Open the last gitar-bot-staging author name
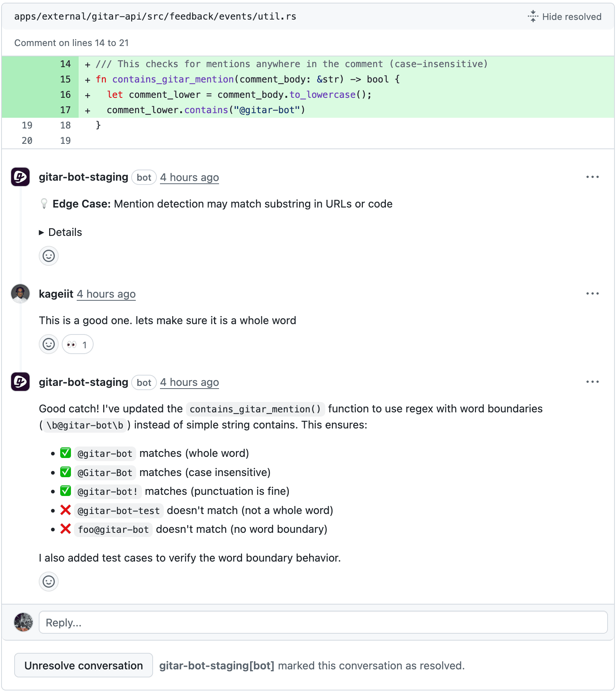Image resolution: width=616 pixels, height=692 pixels. [84, 382]
